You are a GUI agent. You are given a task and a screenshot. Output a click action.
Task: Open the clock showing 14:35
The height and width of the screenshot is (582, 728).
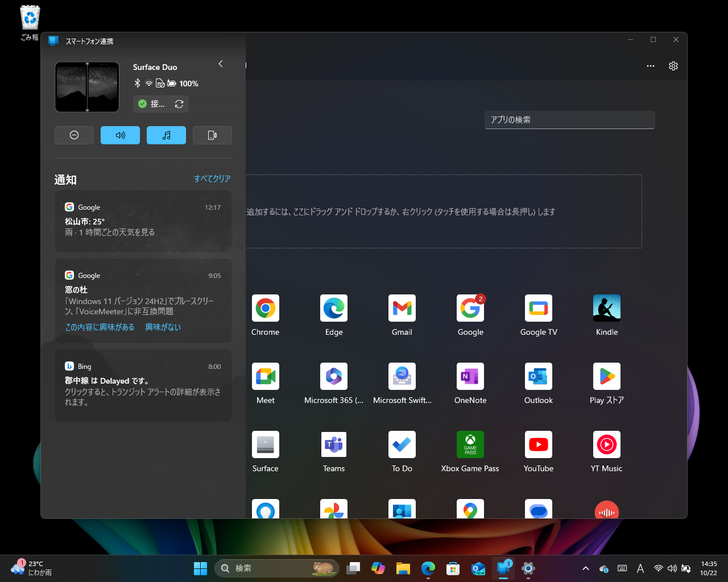[x=709, y=568]
